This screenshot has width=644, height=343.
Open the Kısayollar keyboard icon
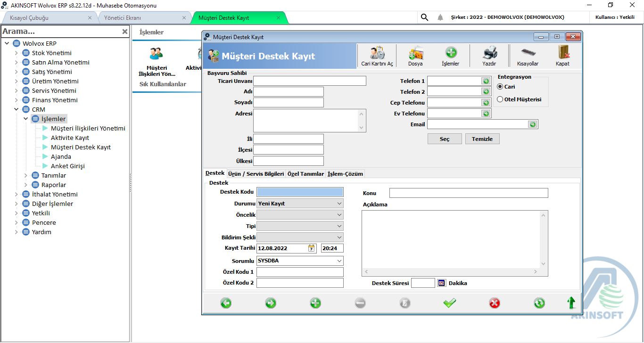pos(528,53)
